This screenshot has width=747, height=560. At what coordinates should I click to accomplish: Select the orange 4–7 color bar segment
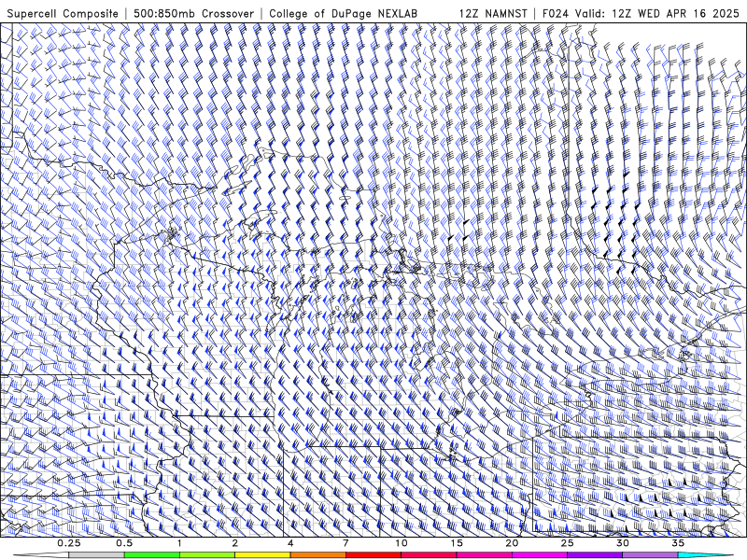tap(317, 554)
